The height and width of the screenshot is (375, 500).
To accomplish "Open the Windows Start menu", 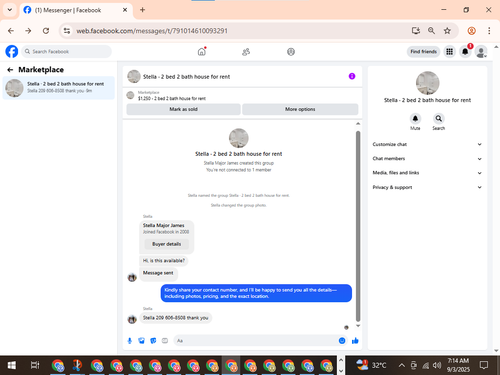I will (12, 365).
